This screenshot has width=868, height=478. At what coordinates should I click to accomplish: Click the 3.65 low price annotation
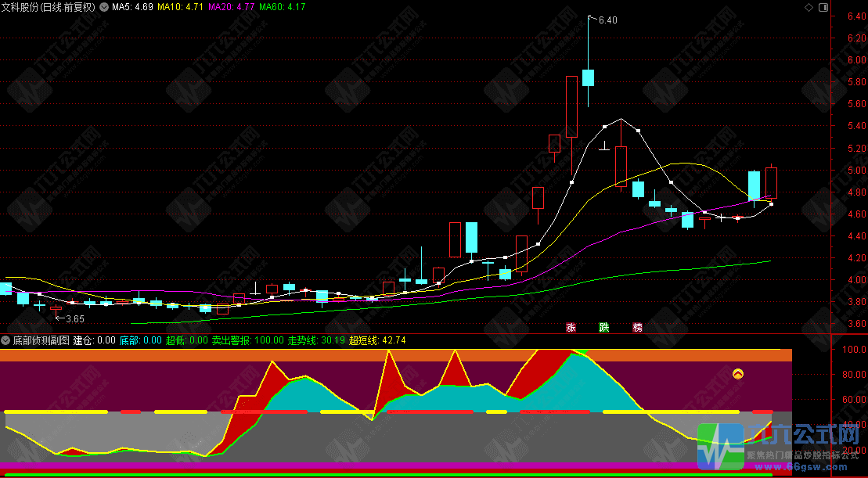pos(74,318)
